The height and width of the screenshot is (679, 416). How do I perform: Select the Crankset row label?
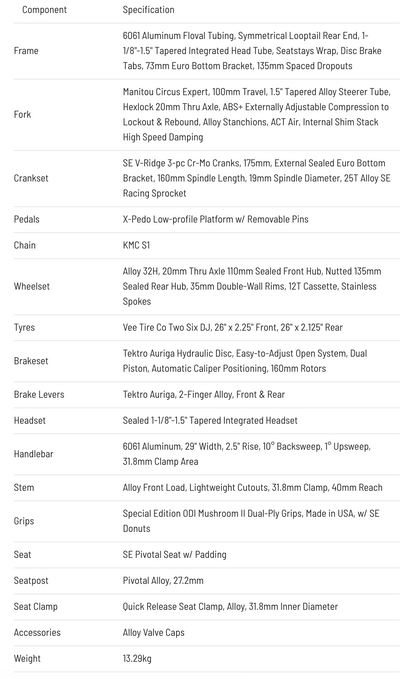[x=31, y=178]
